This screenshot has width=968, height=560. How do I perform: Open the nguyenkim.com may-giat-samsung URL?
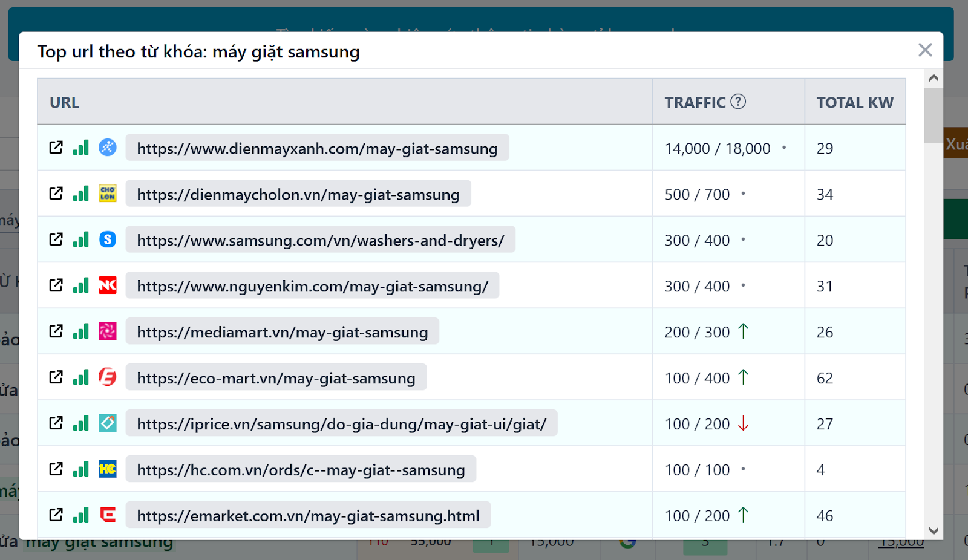pos(312,286)
